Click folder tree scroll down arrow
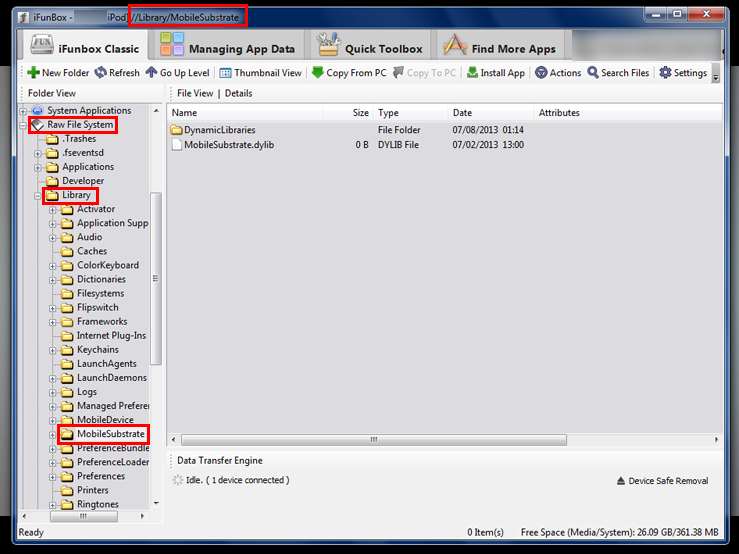Image resolution: width=739 pixels, height=554 pixels. 156,504
